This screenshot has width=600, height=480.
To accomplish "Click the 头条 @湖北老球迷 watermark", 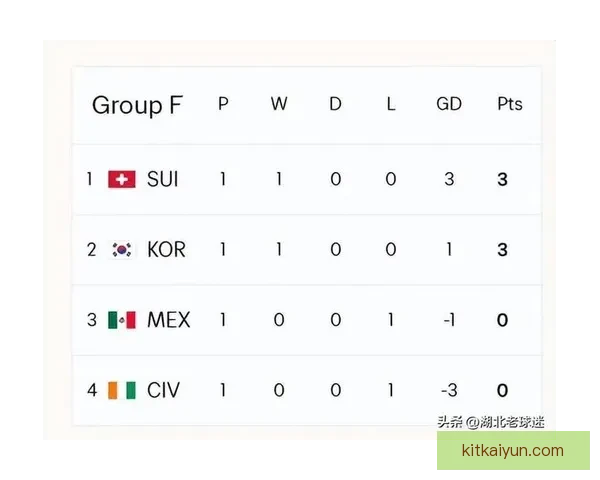I will click(x=491, y=422).
